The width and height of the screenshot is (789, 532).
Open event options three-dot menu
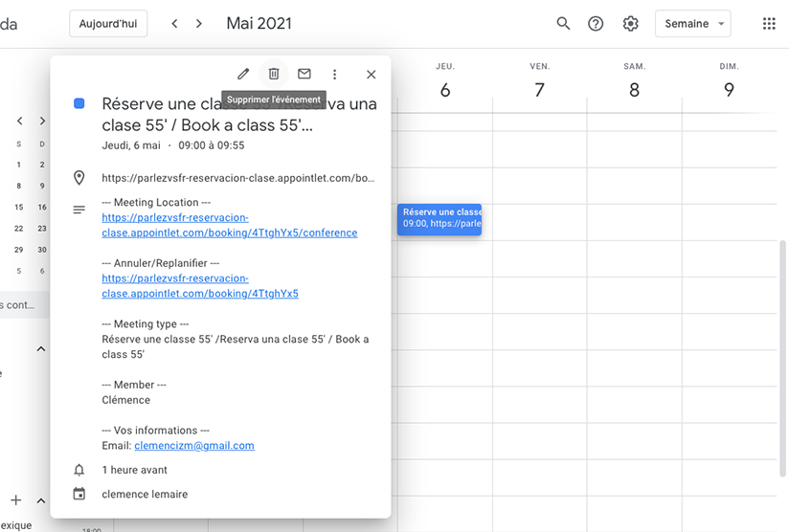[x=334, y=75]
